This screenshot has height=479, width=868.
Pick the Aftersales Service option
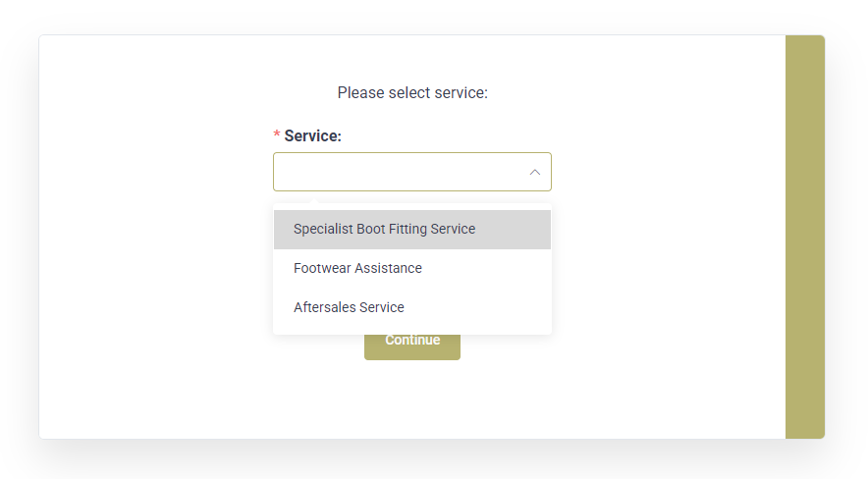(412, 307)
